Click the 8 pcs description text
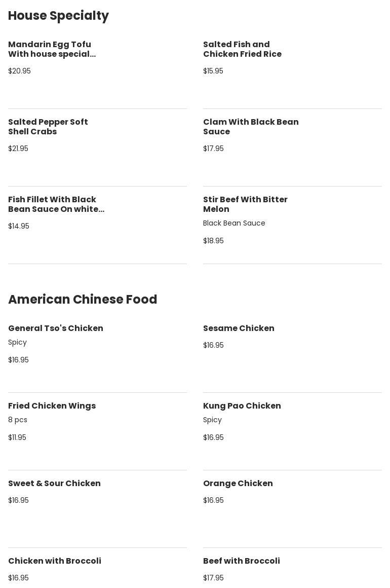390x588 pixels. (x=18, y=420)
